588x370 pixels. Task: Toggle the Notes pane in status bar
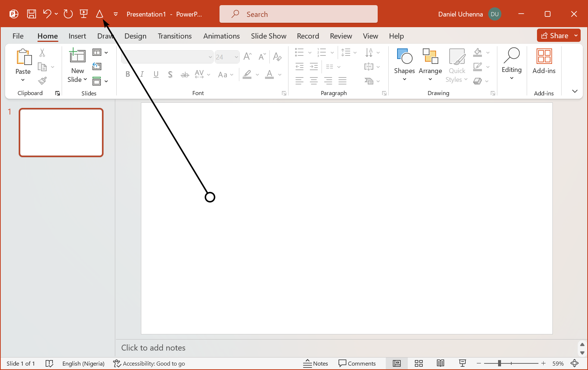316,363
